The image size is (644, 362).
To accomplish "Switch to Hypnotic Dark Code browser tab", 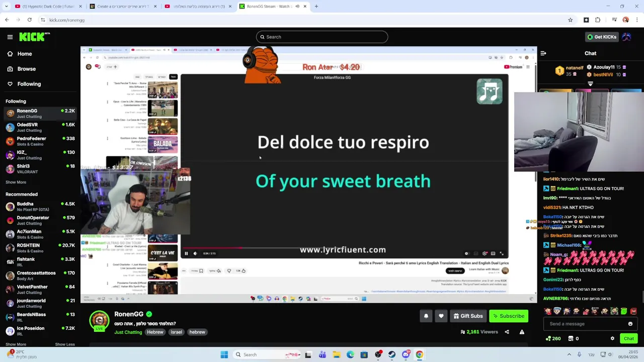I will click(x=48, y=7).
